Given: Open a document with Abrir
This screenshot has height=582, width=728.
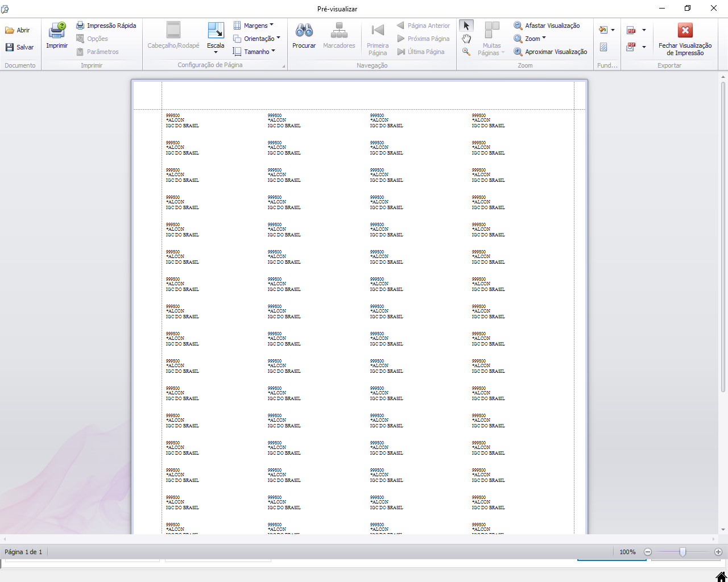Looking at the screenshot, I should (x=18, y=30).
